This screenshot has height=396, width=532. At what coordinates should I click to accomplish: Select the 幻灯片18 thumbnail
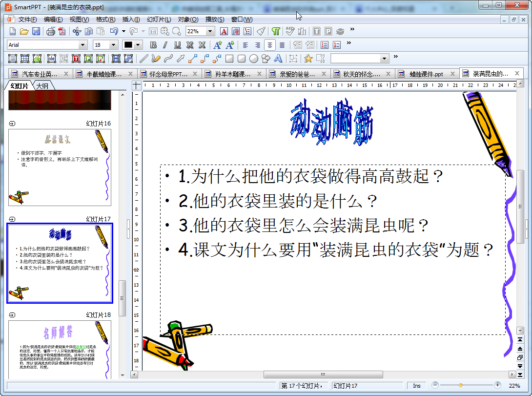tap(60, 350)
